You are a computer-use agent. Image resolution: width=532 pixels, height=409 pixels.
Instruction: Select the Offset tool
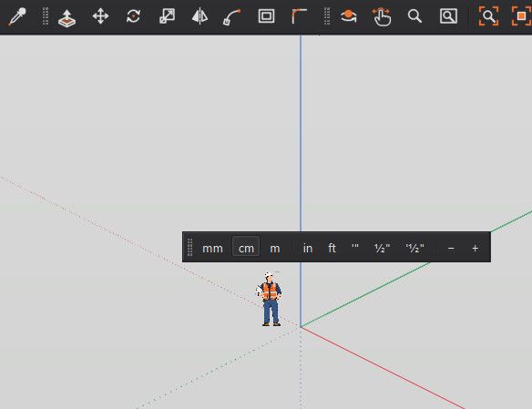(266, 15)
